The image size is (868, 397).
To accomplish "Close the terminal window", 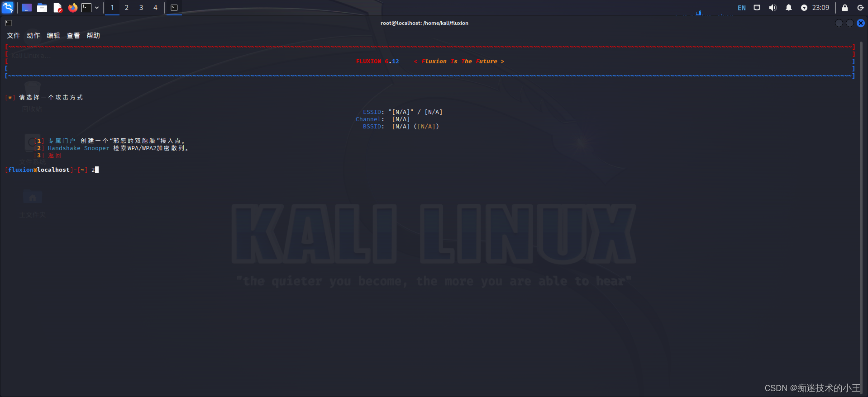I will pyautogui.click(x=861, y=23).
